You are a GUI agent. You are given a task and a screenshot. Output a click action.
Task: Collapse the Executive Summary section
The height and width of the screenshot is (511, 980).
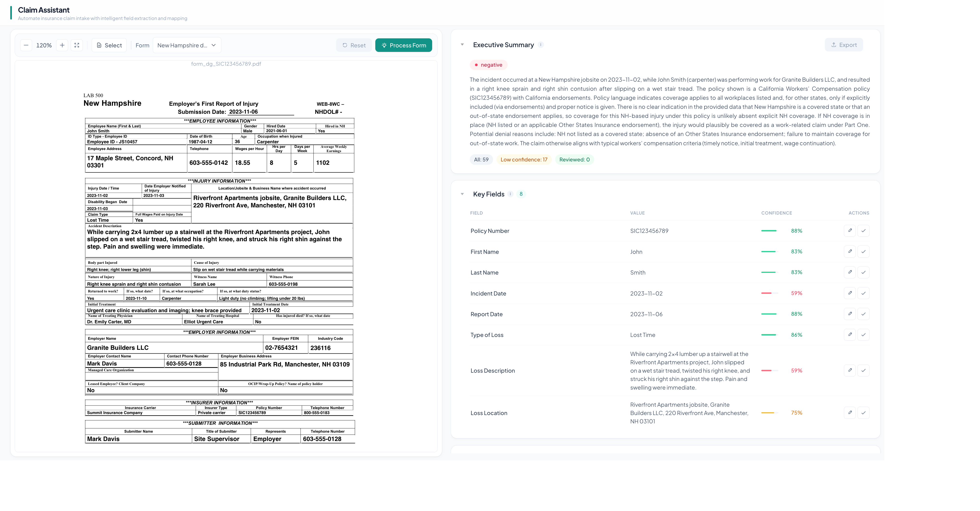pyautogui.click(x=462, y=45)
